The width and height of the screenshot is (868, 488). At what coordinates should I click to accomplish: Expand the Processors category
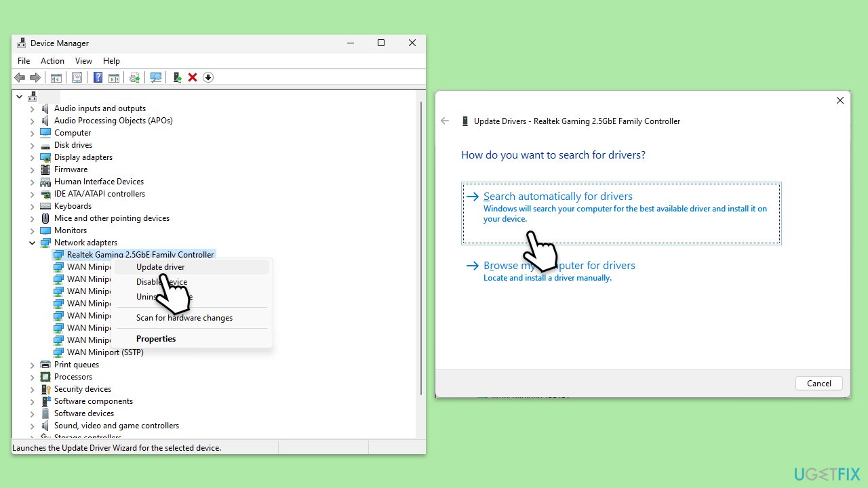coord(32,377)
